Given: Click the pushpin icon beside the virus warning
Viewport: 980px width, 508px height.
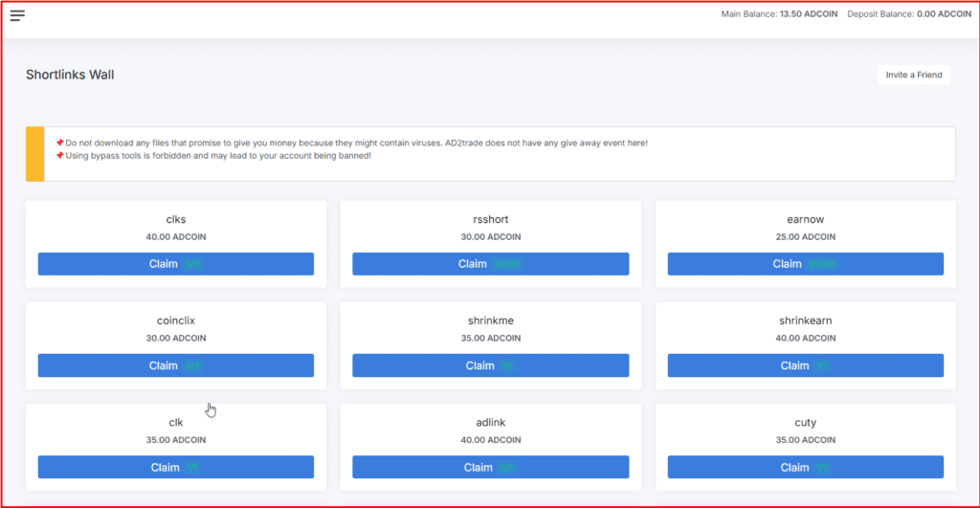Looking at the screenshot, I should [x=59, y=143].
